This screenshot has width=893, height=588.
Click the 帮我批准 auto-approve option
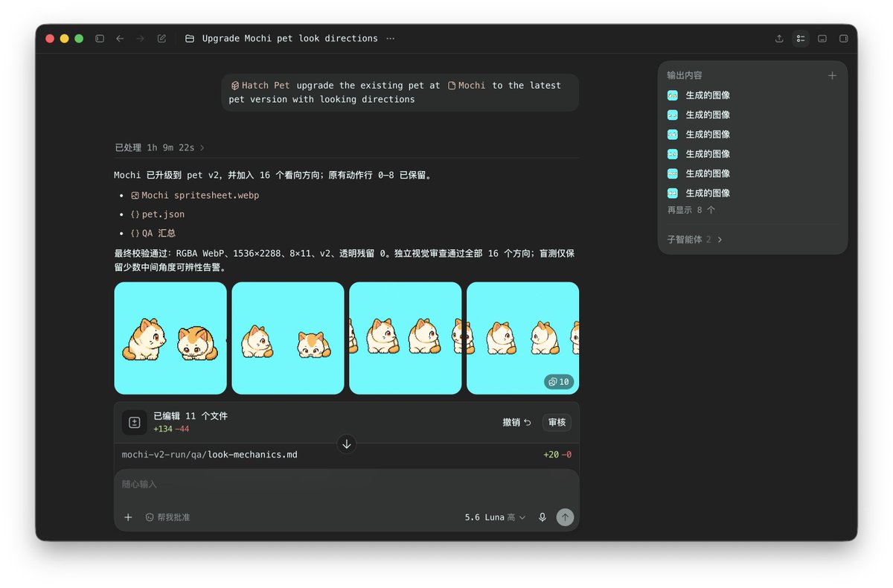167,517
